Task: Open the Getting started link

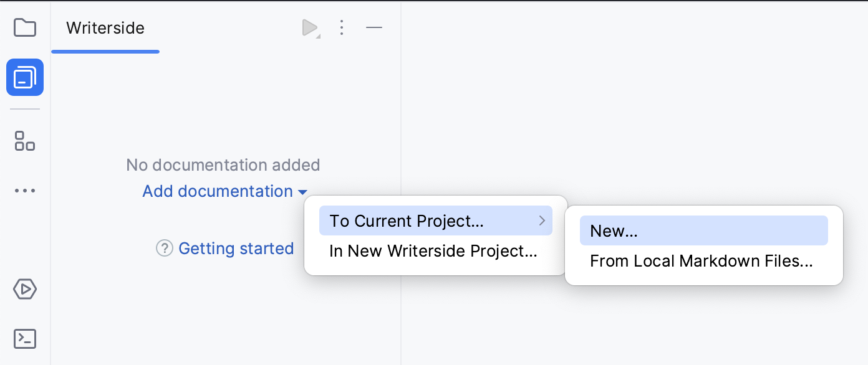Action: pos(236,248)
